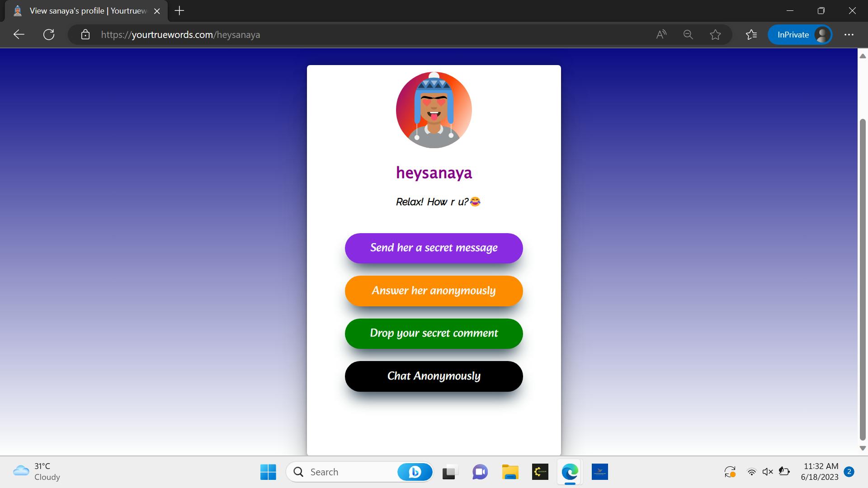The width and height of the screenshot is (868, 488).
Task: Click the heysanaya username heading
Action: click(434, 173)
